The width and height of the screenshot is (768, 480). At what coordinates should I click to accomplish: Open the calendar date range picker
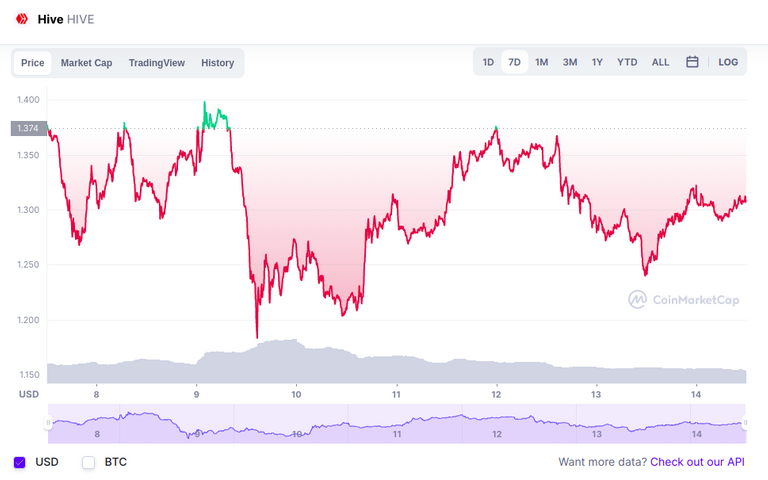point(692,62)
